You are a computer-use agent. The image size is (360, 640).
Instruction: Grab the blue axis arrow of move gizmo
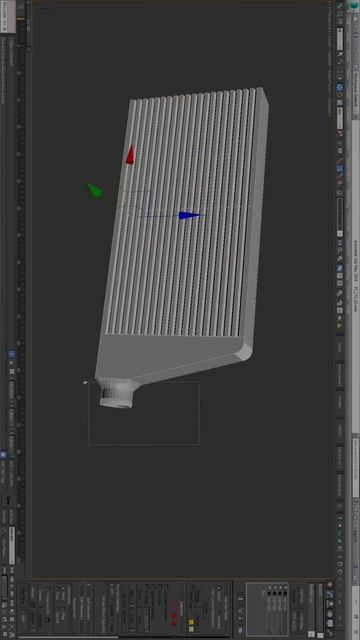(x=190, y=216)
